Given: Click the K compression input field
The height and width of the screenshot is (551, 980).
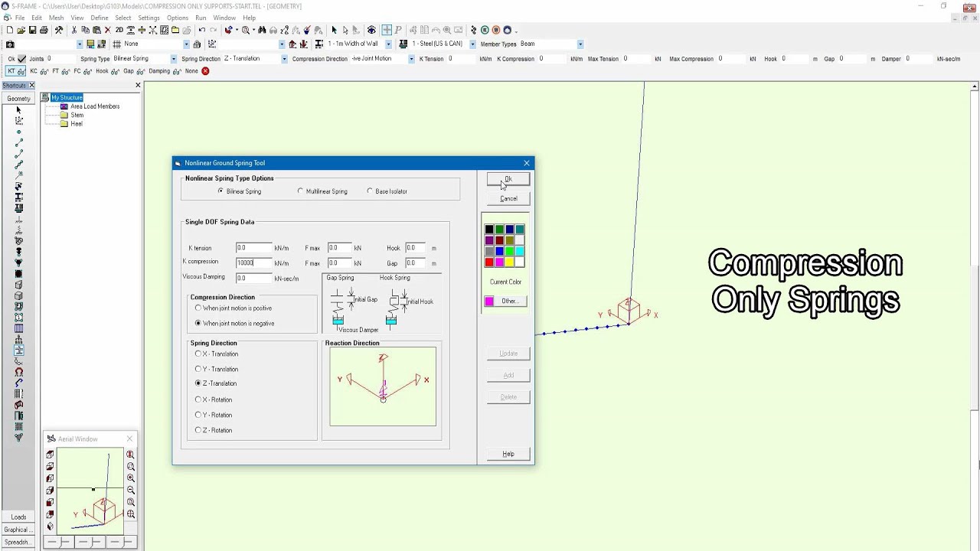Looking at the screenshot, I should point(253,262).
